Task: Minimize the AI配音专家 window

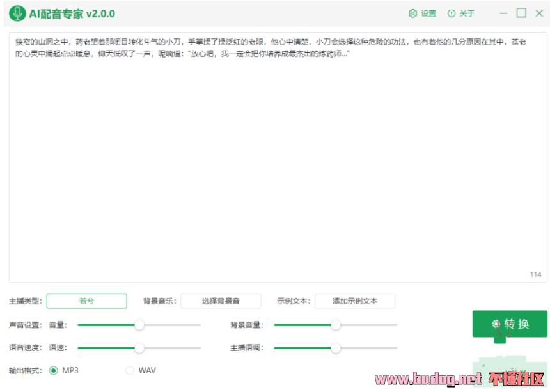Action: (x=503, y=13)
